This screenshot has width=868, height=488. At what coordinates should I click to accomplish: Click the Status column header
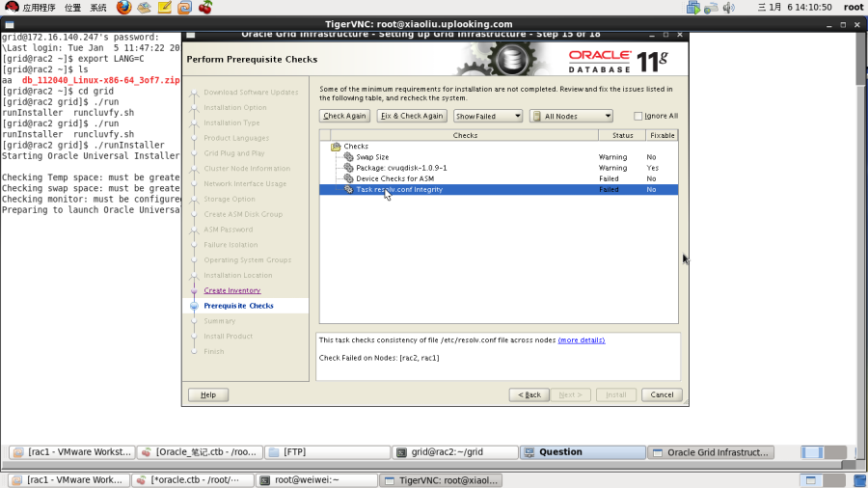622,136
